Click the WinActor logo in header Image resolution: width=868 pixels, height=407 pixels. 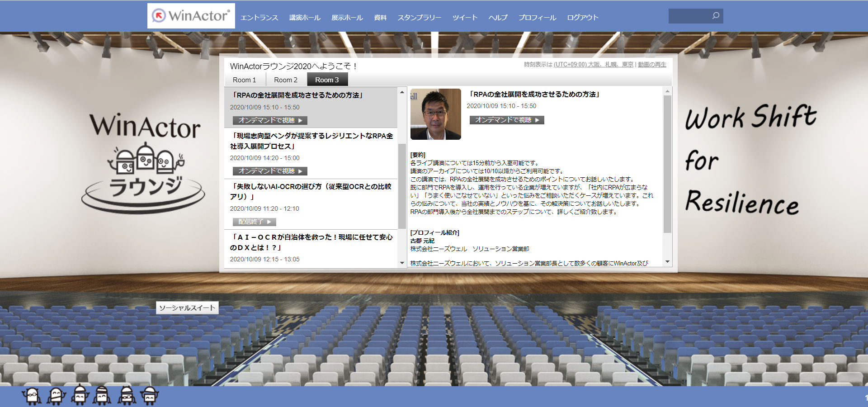click(x=191, y=16)
